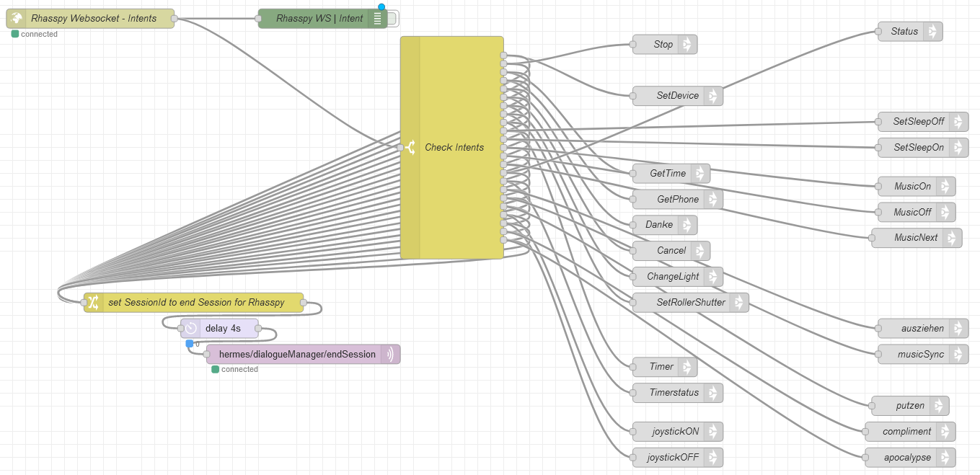Click the link-out arrow icon on MusicNext node
Image resolution: width=980 pixels, height=475 pixels.
(952, 238)
